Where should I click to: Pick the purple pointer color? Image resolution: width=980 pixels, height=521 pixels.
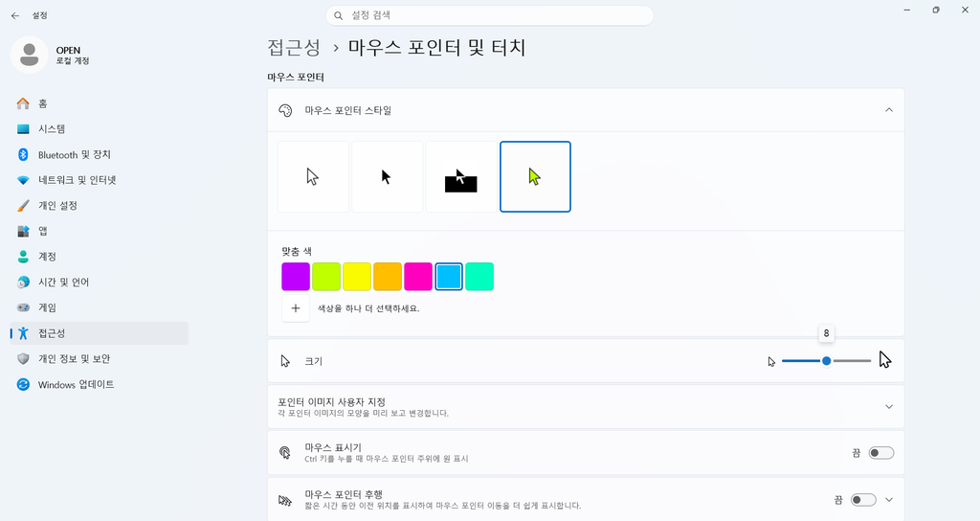[x=296, y=277]
